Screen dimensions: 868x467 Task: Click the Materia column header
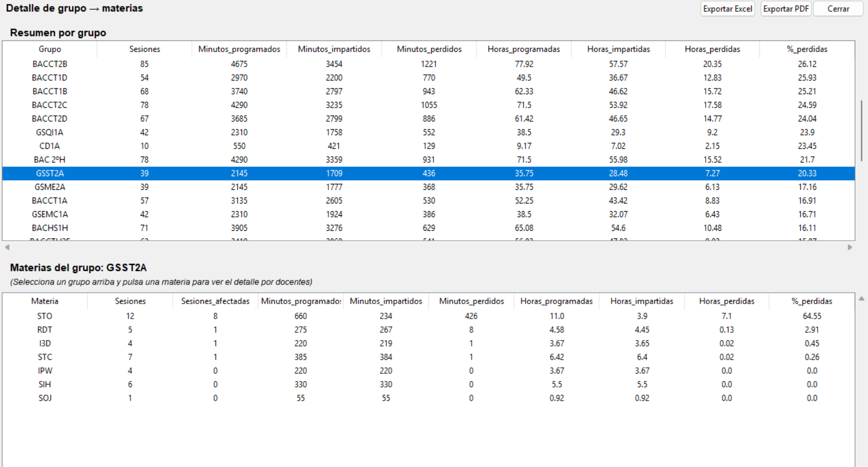tap(45, 301)
